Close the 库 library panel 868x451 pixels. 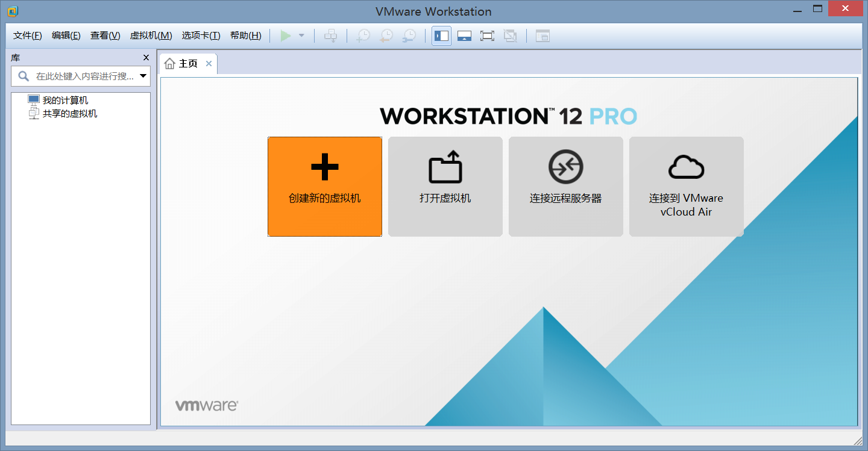point(146,58)
